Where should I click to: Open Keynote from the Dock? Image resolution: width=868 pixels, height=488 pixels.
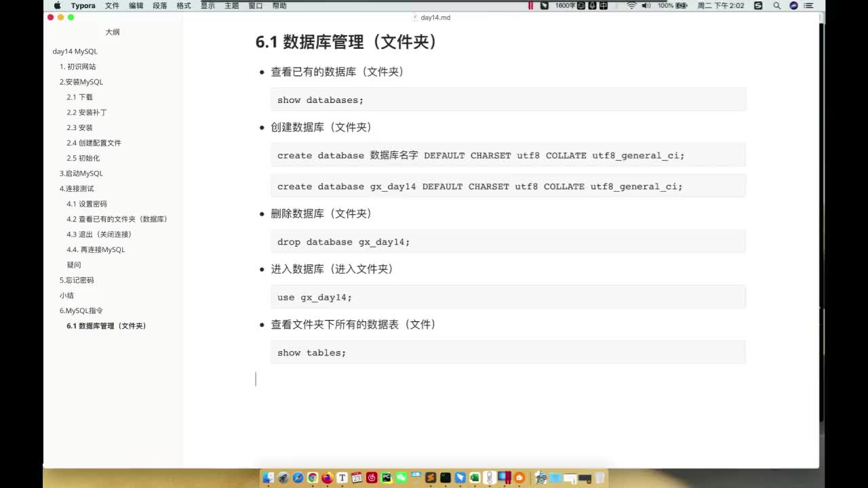click(x=416, y=477)
